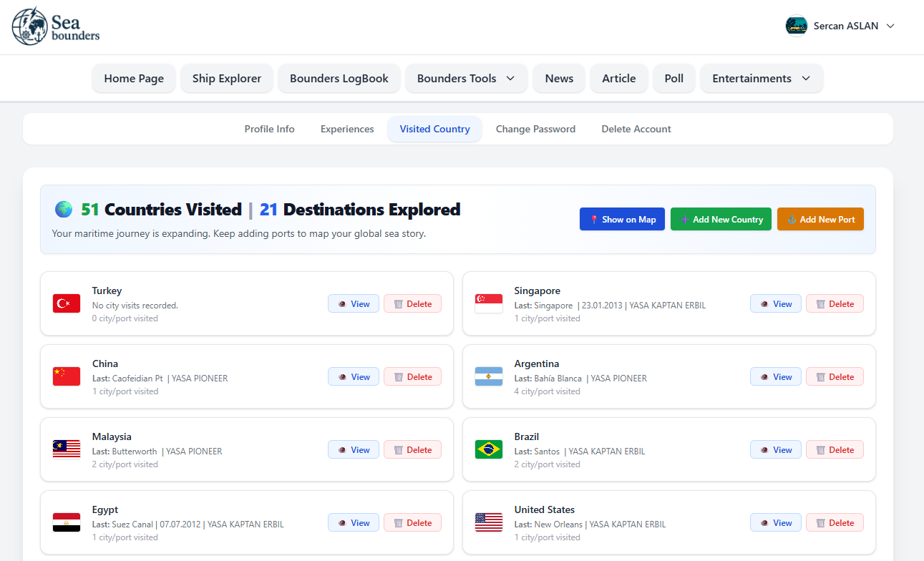
Task: View China's visited ports
Action: (354, 377)
